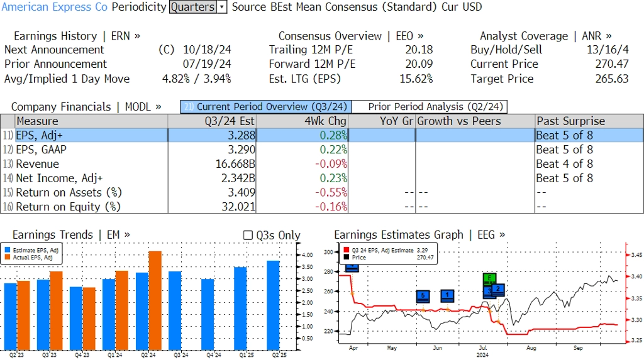Click the Growth vs Peers column header

(x=475, y=121)
